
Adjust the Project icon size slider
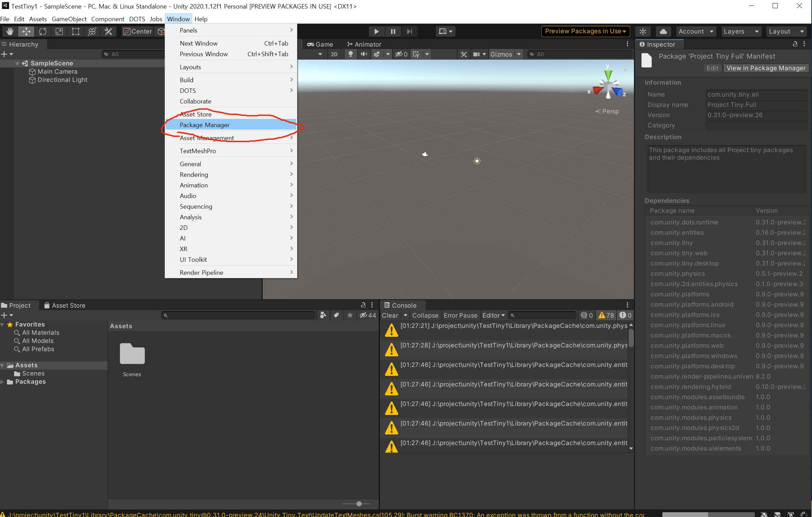coord(359,504)
